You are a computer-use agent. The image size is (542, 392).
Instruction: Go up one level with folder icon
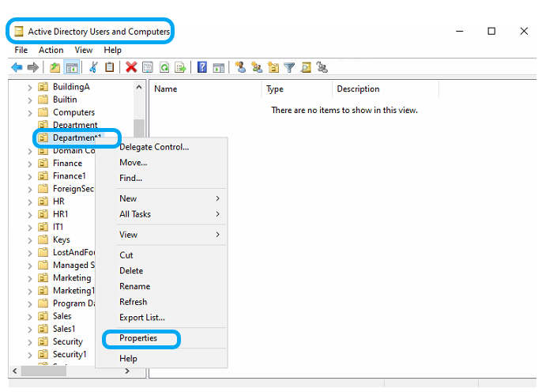[x=55, y=67]
